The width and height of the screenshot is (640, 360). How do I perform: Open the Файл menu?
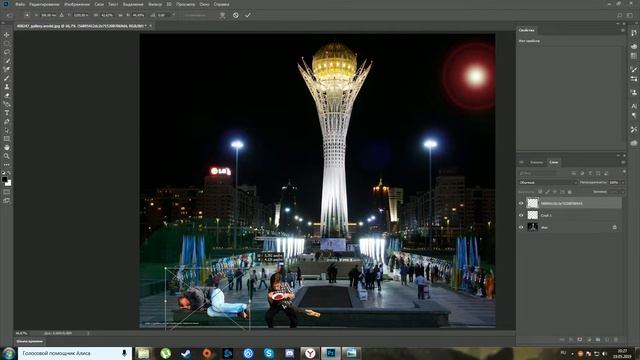coord(20,4)
